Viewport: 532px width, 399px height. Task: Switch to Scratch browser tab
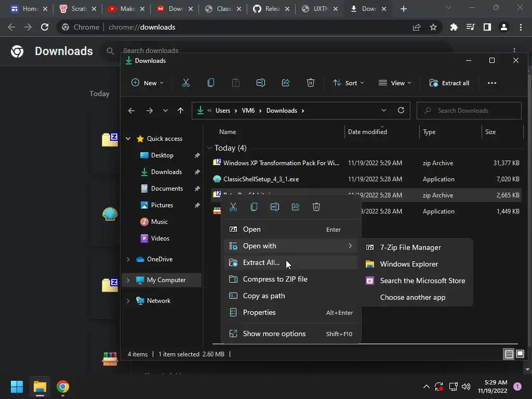point(78,9)
